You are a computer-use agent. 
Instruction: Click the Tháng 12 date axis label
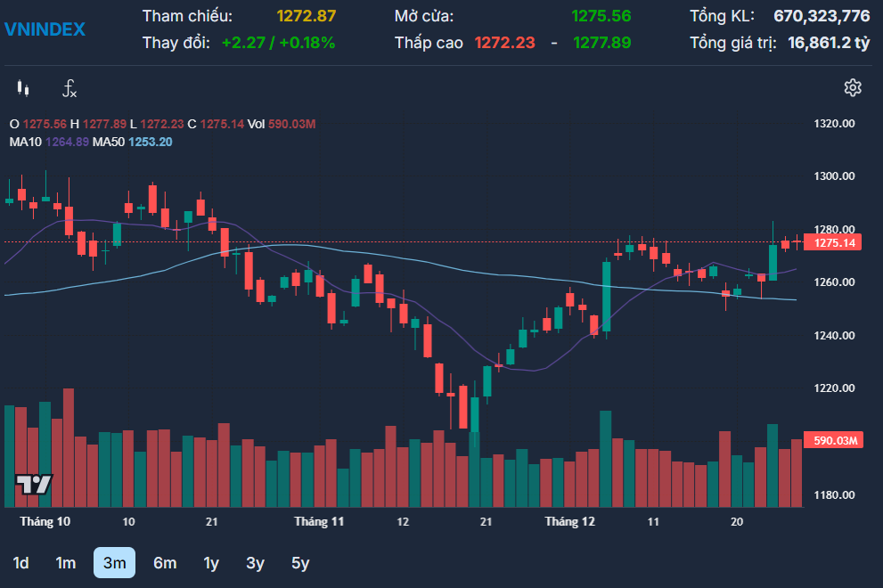[569, 521]
